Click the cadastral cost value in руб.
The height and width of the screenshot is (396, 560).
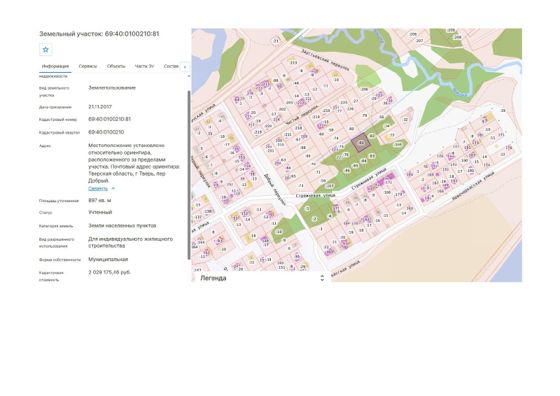click(109, 272)
